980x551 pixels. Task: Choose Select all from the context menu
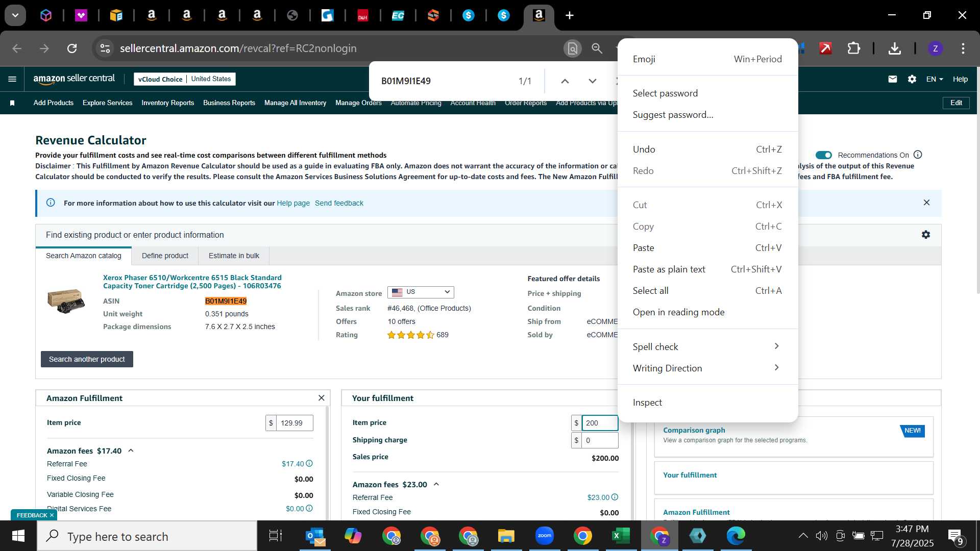707,291
